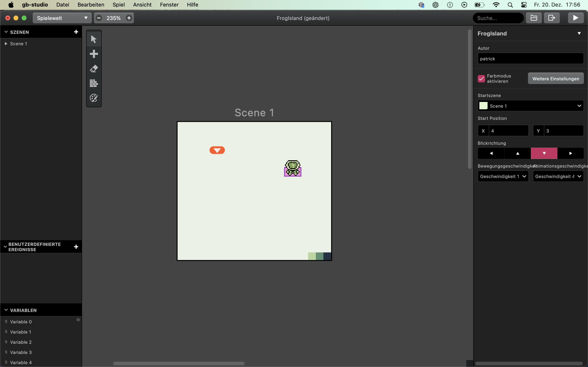Zoom out with the minus button
This screenshot has height=367, width=588.
pyautogui.click(x=99, y=18)
